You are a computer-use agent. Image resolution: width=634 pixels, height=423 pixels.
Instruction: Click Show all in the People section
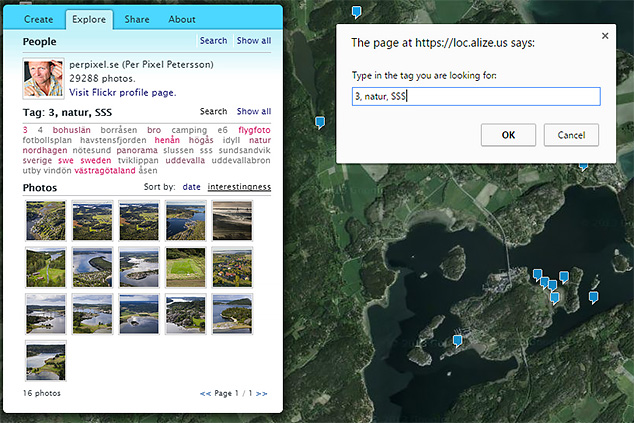tap(254, 40)
